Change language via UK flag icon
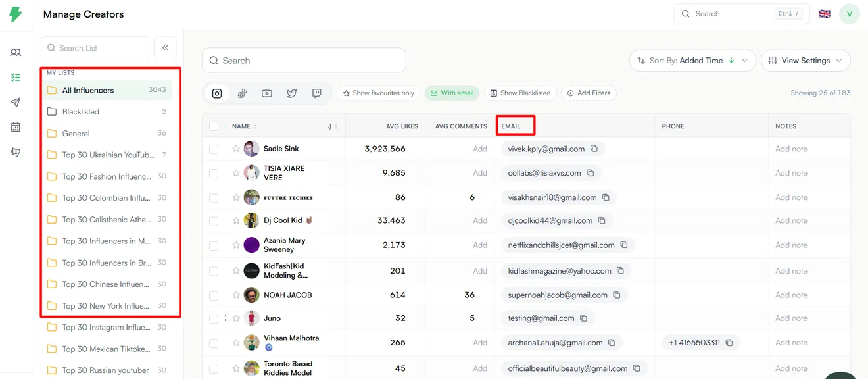This screenshot has height=379, width=868. tap(825, 14)
